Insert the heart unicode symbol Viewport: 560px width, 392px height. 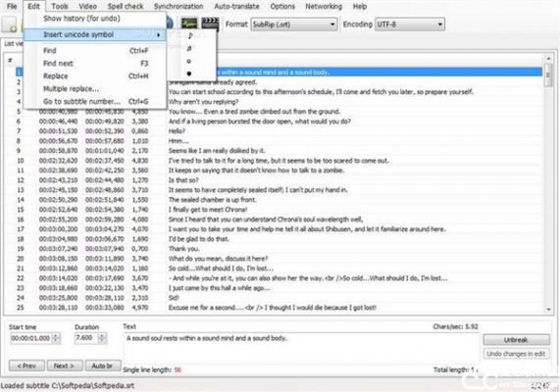coord(189,73)
